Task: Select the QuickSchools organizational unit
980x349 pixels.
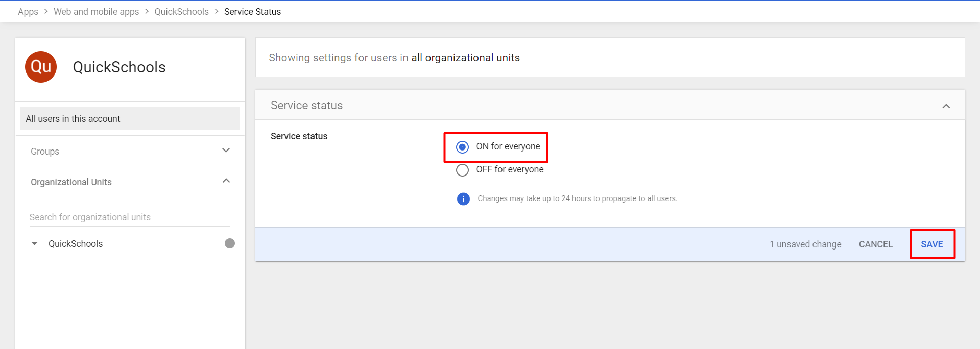Action: [x=76, y=244]
